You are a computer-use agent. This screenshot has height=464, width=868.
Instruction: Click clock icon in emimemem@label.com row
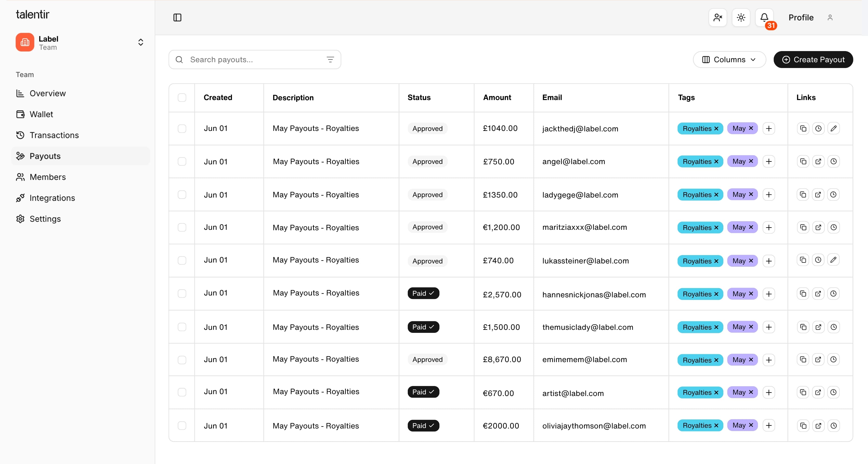(x=833, y=359)
